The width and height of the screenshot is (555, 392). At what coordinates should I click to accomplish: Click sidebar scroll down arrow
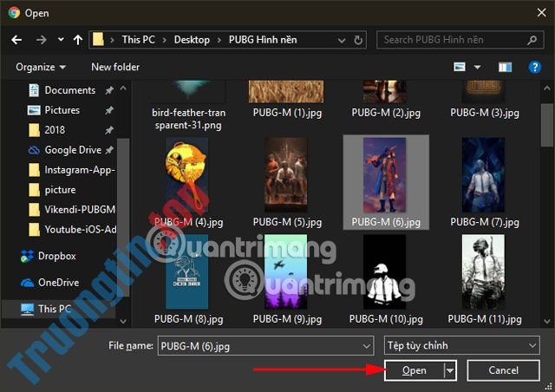coord(123,321)
